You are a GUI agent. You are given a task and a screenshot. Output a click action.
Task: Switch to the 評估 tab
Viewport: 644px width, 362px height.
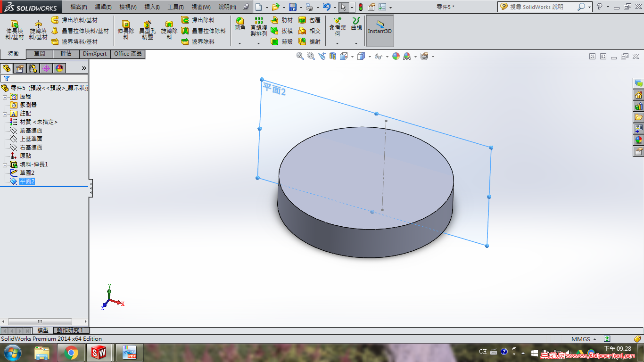(x=66, y=54)
